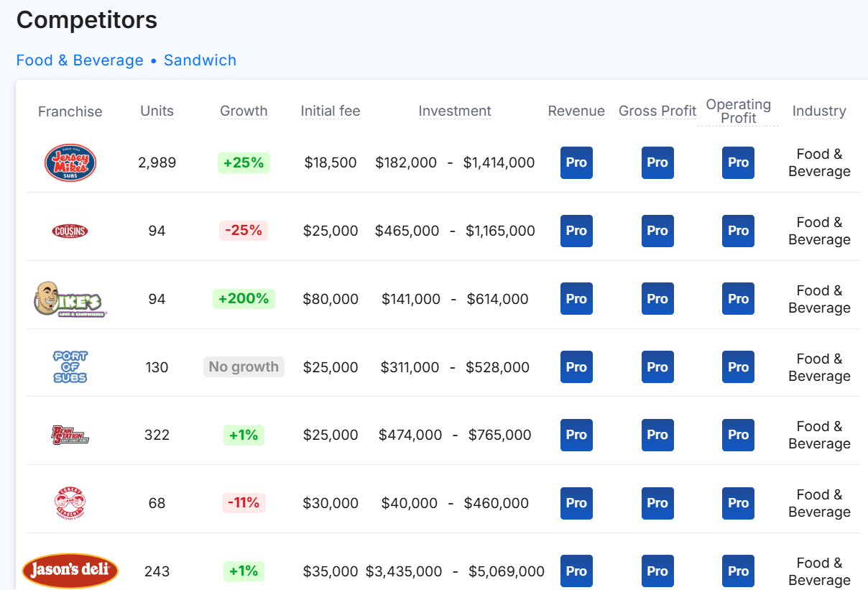Click the +1% growth badge in the 243-units row

[x=244, y=571]
